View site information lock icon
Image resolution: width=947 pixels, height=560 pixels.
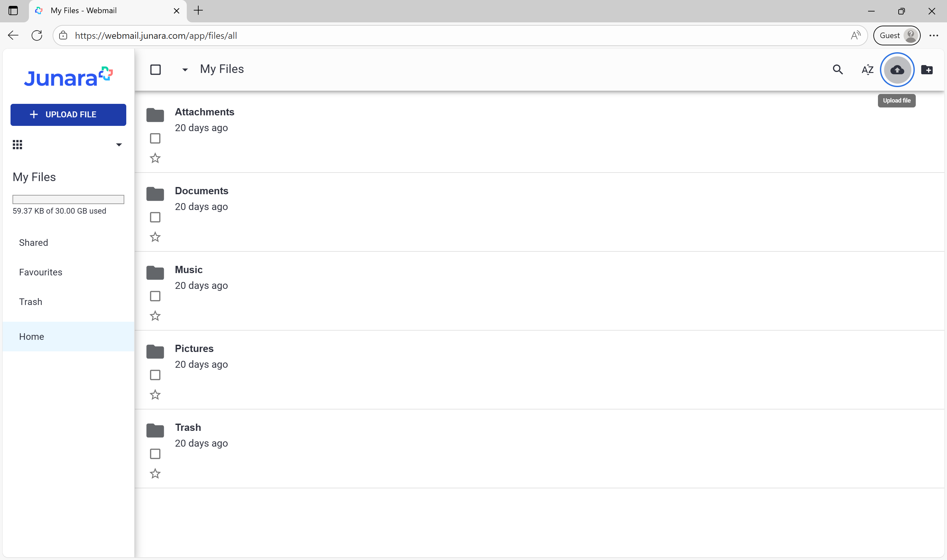[63, 35]
